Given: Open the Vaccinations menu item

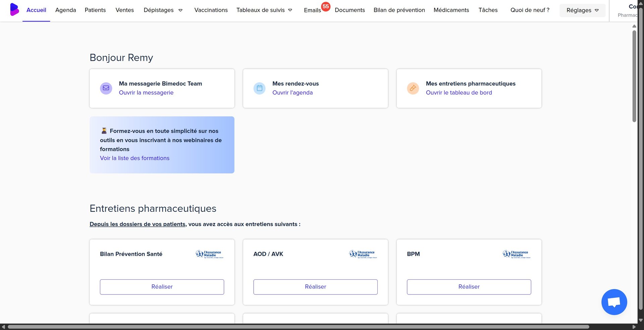Looking at the screenshot, I should pos(211,10).
